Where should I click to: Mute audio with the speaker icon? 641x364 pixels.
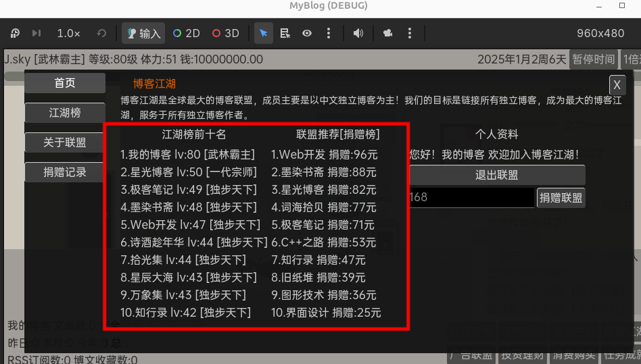(x=358, y=33)
